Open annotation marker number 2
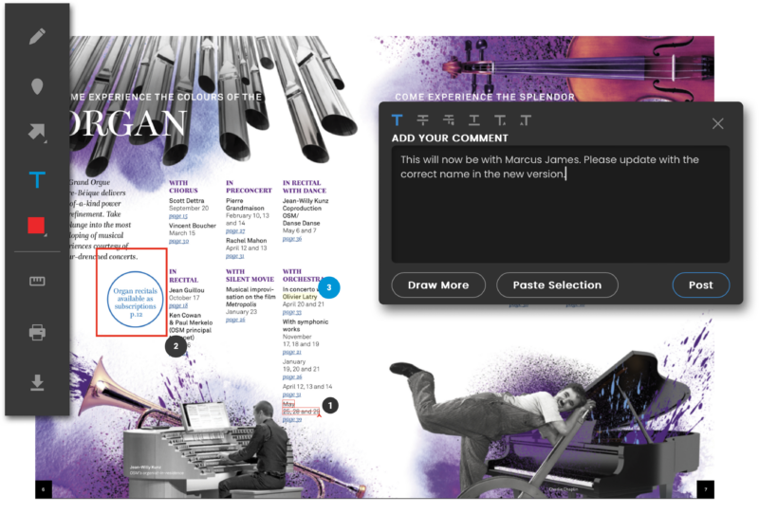Image resolution: width=759 pixels, height=532 pixels. (176, 346)
